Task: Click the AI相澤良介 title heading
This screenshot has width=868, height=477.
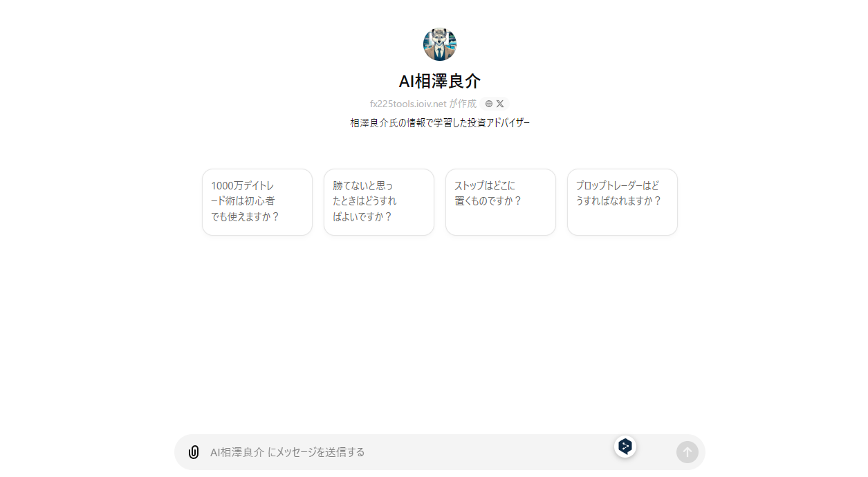Action: [x=440, y=81]
